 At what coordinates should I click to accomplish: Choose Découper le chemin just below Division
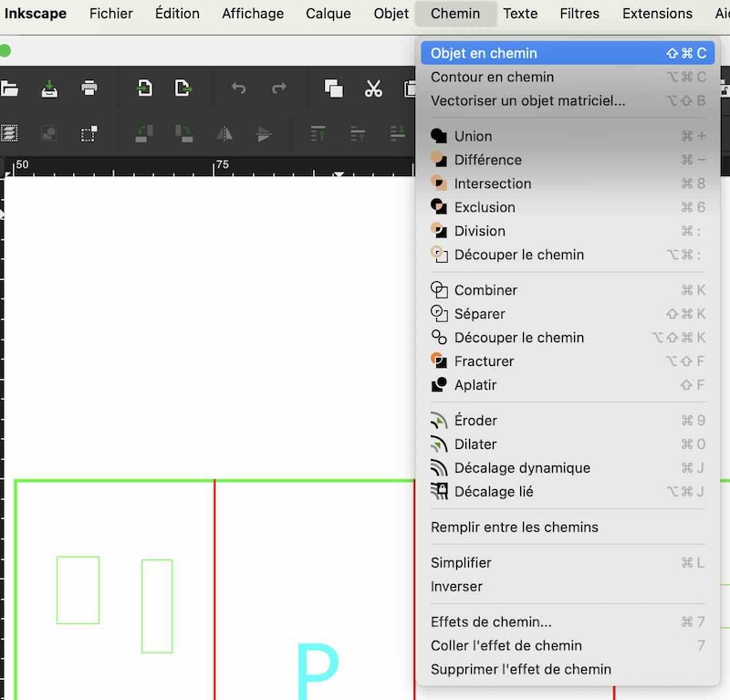point(568,255)
